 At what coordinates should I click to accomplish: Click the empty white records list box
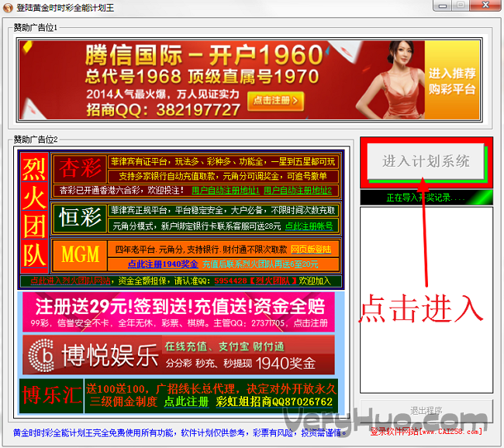click(426, 300)
